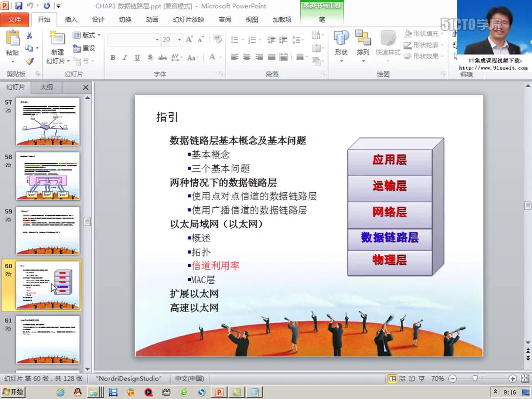Click the 中文(中国) language status button
The height and width of the screenshot is (399, 532).
(190, 379)
